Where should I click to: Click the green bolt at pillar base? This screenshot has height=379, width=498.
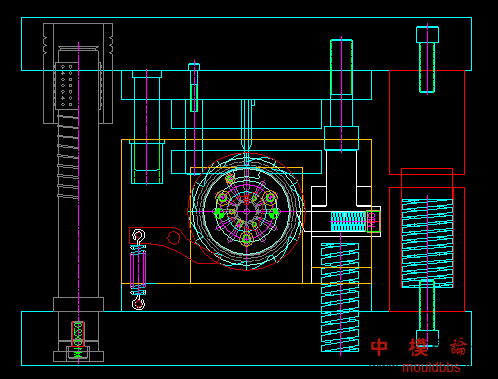(78, 339)
